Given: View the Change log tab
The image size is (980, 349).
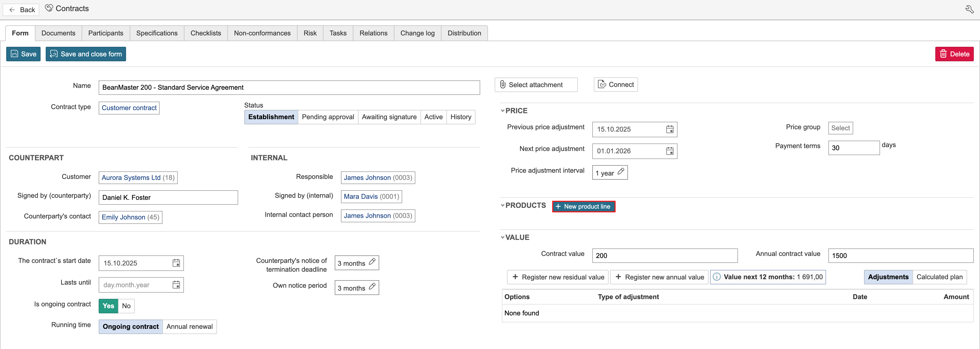Looking at the screenshot, I should (417, 33).
